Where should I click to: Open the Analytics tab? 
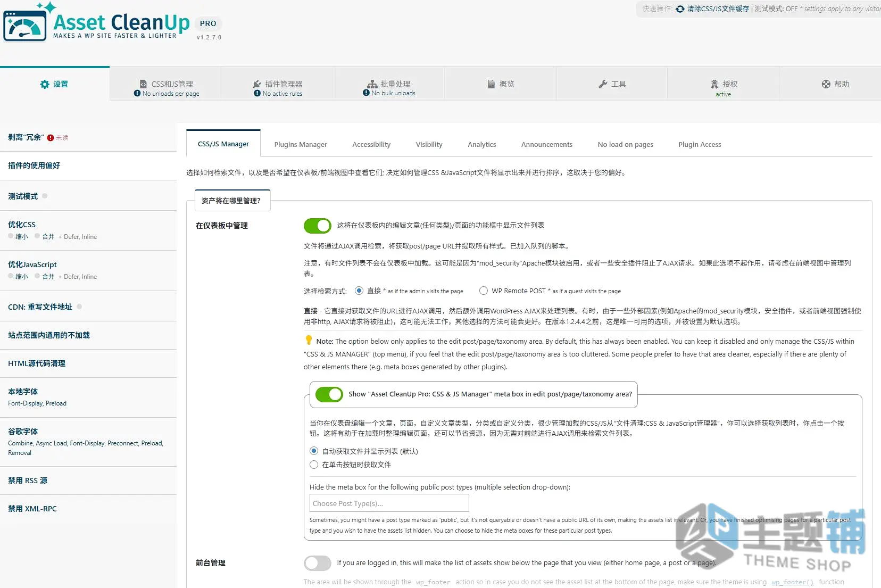pos(482,145)
